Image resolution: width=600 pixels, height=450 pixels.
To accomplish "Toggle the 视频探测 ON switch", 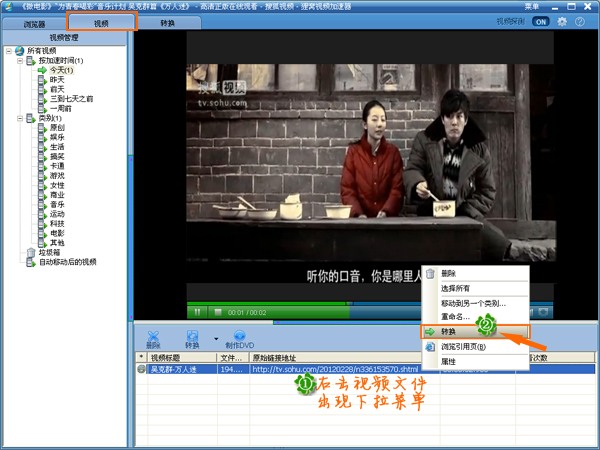I will click(x=541, y=22).
